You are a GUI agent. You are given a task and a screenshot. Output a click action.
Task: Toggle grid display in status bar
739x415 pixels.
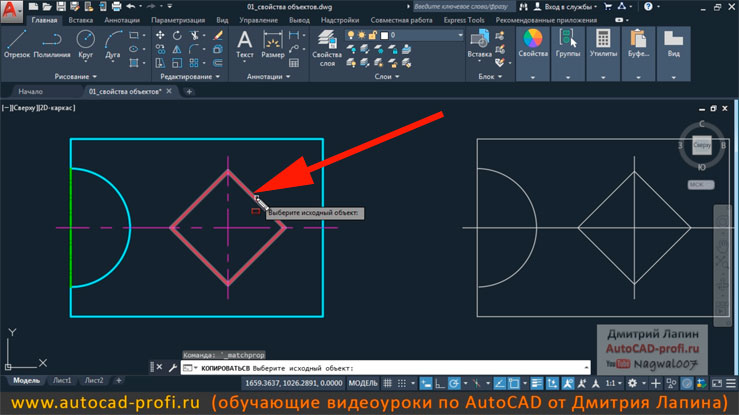[387, 383]
